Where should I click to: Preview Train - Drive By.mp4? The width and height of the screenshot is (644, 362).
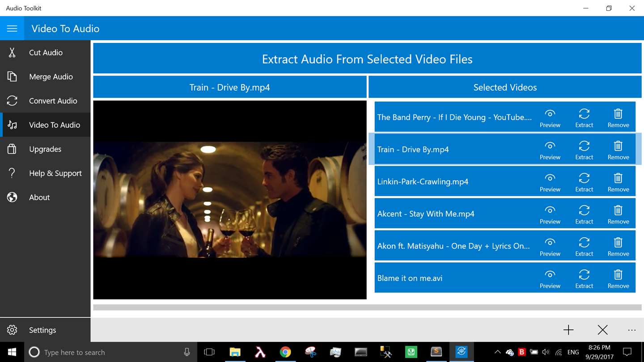pyautogui.click(x=550, y=150)
